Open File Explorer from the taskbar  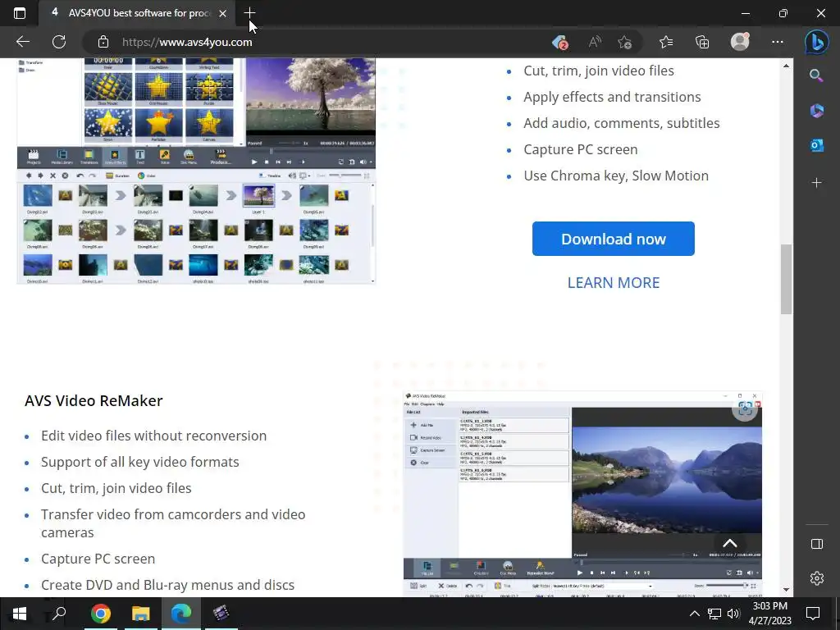tap(141, 614)
